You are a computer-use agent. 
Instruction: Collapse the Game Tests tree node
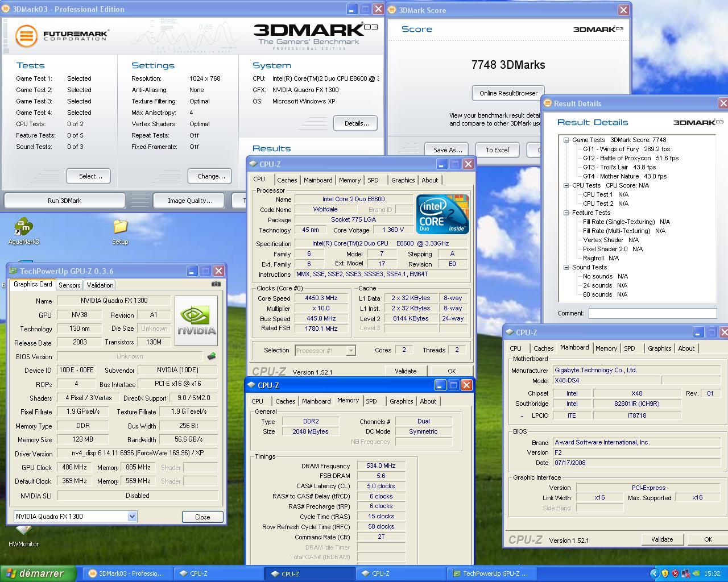566,140
